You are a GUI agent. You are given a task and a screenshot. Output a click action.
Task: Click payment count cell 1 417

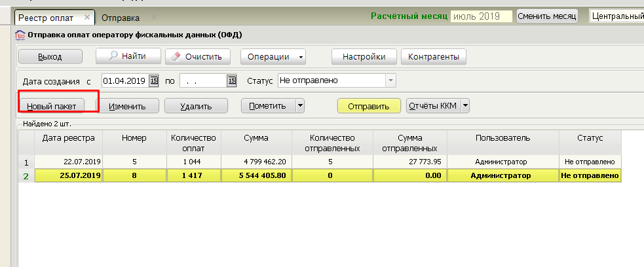click(x=193, y=175)
